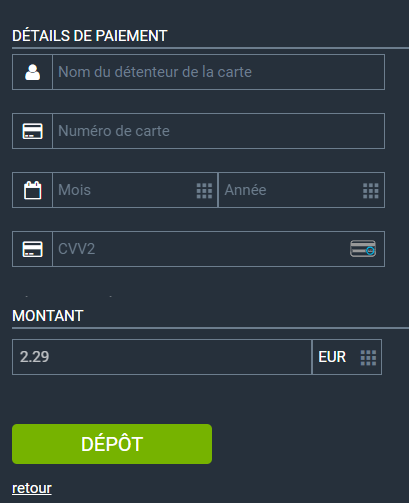Expand the EUR currency selector
The height and width of the screenshot is (503, 409).
coord(347,357)
